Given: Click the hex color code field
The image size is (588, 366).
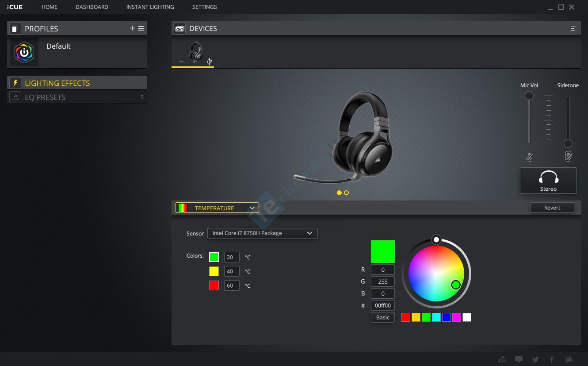Looking at the screenshot, I should 382,305.
